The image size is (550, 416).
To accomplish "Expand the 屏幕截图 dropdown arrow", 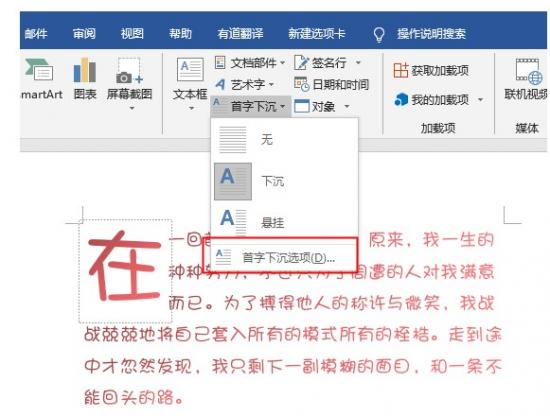I will [132, 108].
